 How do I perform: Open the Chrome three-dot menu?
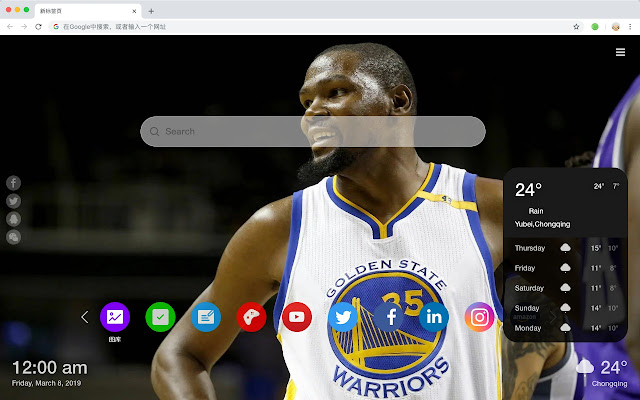click(x=630, y=27)
